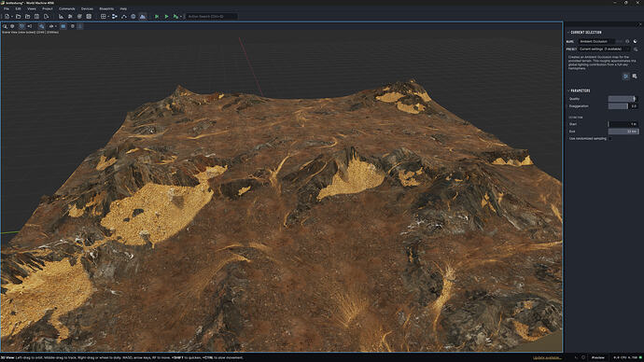Adjust the Quality slider

(x=623, y=99)
